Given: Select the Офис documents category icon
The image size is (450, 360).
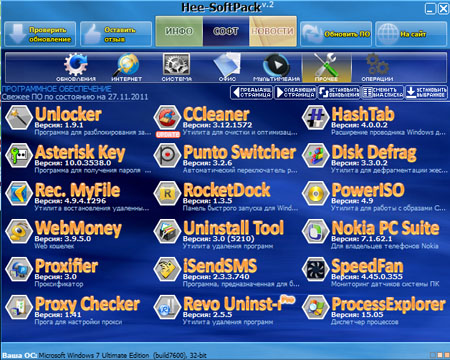Looking at the screenshot, I should point(227,67).
